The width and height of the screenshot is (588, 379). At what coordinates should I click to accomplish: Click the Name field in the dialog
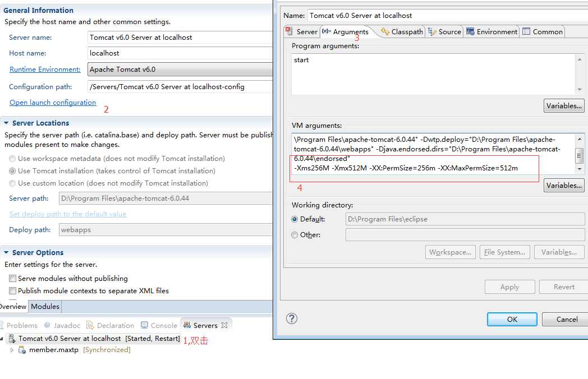(448, 16)
